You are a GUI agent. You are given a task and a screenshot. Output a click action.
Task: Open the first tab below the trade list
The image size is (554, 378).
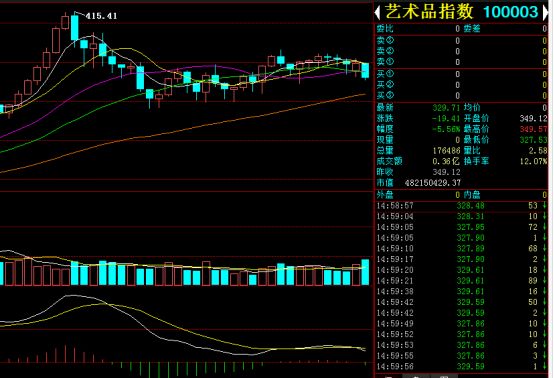click(x=388, y=375)
